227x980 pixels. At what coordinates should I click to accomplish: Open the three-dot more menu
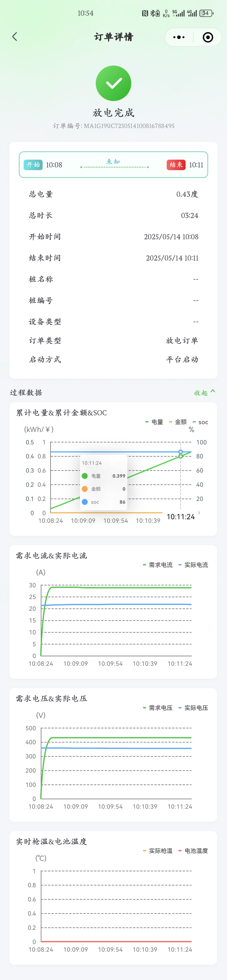click(x=179, y=37)
